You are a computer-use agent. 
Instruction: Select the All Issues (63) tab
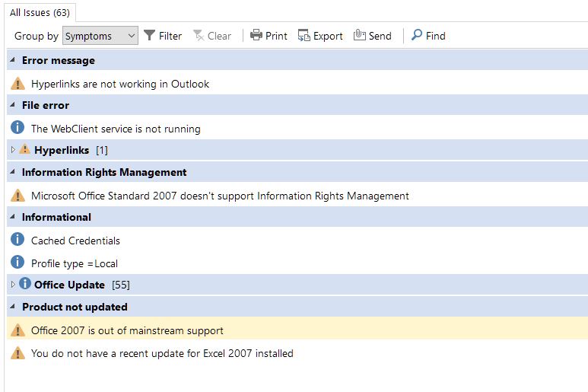click(x=40, y=13)
